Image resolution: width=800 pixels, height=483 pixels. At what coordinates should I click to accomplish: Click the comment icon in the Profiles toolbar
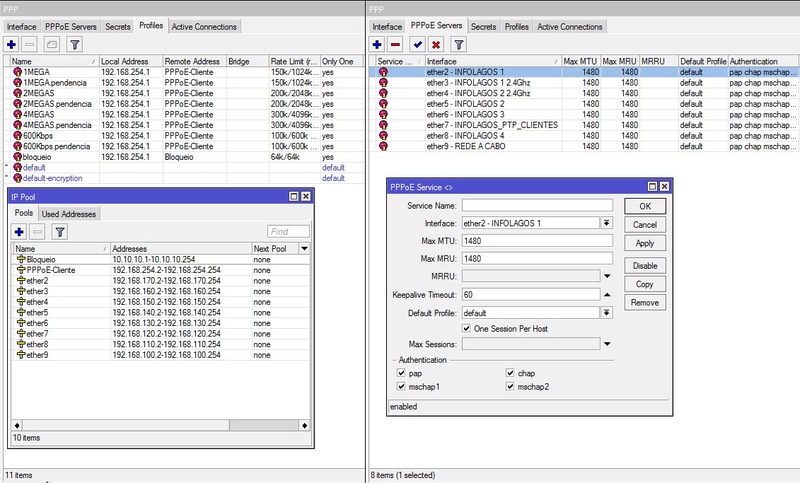point(52,45)
